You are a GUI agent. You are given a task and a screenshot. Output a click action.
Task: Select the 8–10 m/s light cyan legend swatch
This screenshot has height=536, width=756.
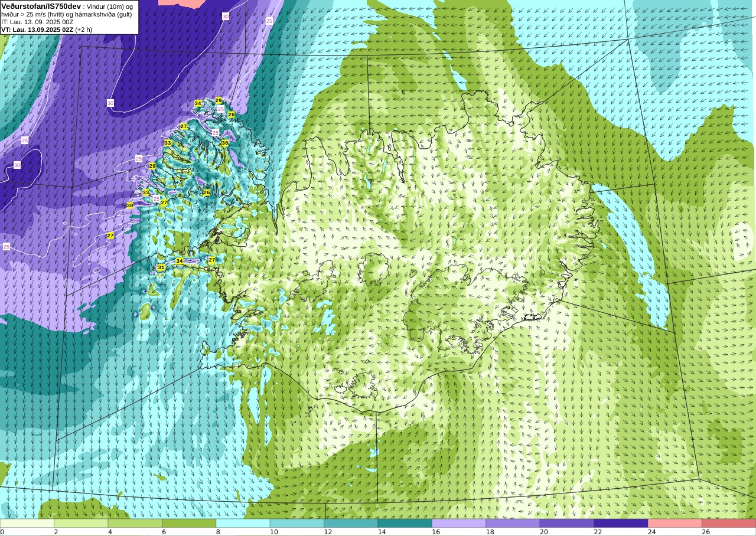pyautogui.click(x=243, y=523)
